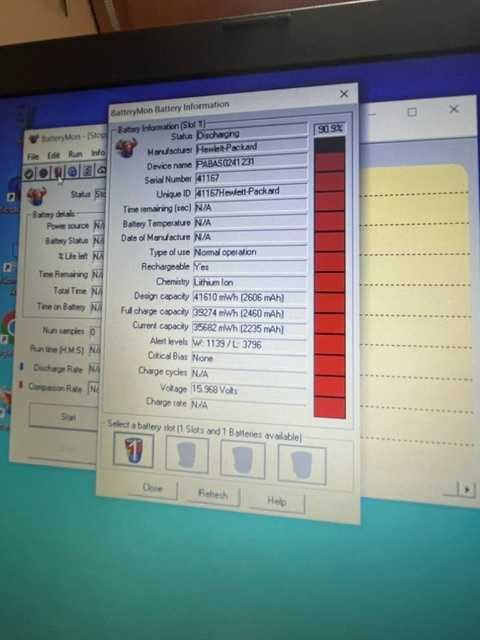
Task: Select battery slot 1 icon
Action: 133,450
